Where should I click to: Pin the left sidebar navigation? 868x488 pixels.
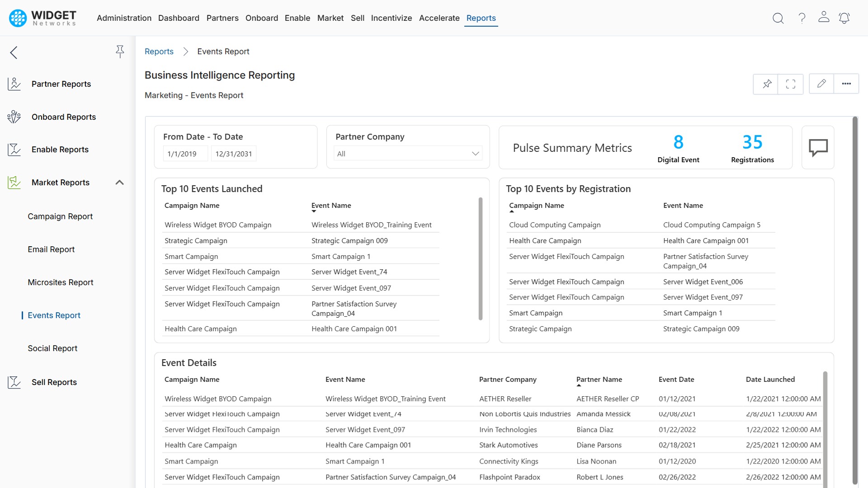coord(120,52)
